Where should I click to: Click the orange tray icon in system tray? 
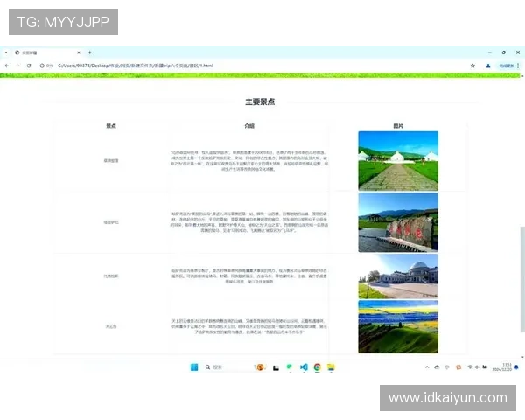[458, 367]
